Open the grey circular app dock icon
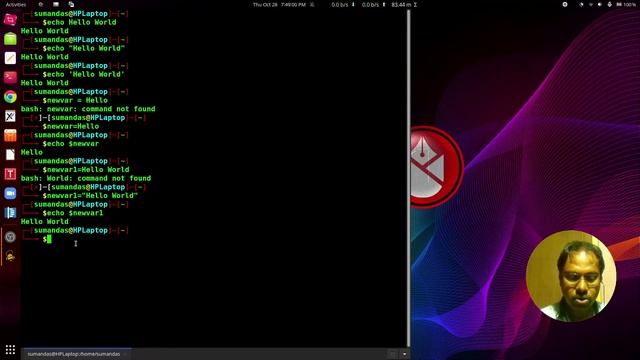This screenshot has width=640, height=360. pos(10,237)
